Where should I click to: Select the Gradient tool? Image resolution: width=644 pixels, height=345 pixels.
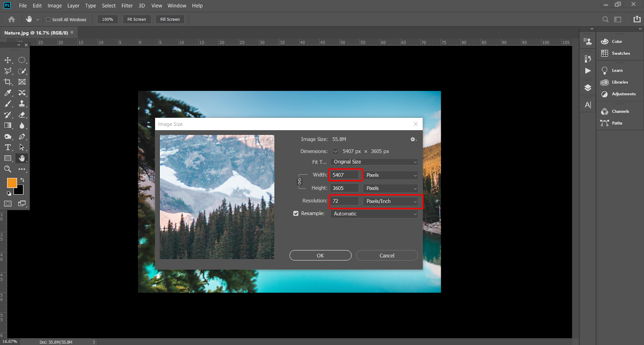(8, 125)
